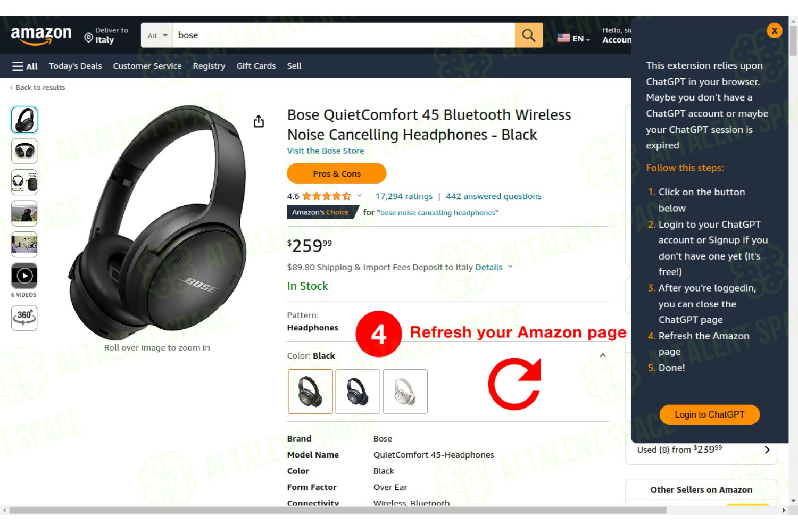Collapse the Color section chevron
Image resolution: width=798 pixels, height=532 pixels.
(603, 355)
